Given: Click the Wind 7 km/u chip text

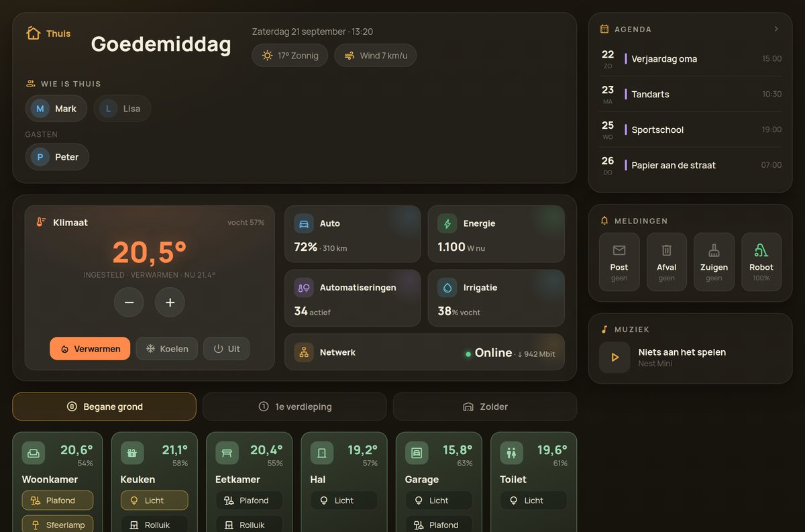Looking at the screenshot, I should 384,56.
